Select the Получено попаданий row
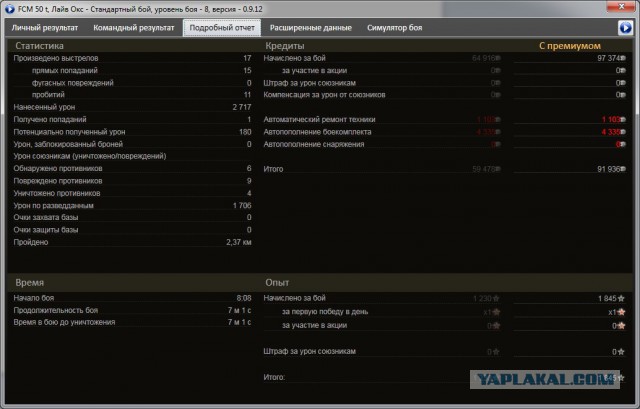Image resolution: width=640 pixels, height=409 pixels. [132, 119]
